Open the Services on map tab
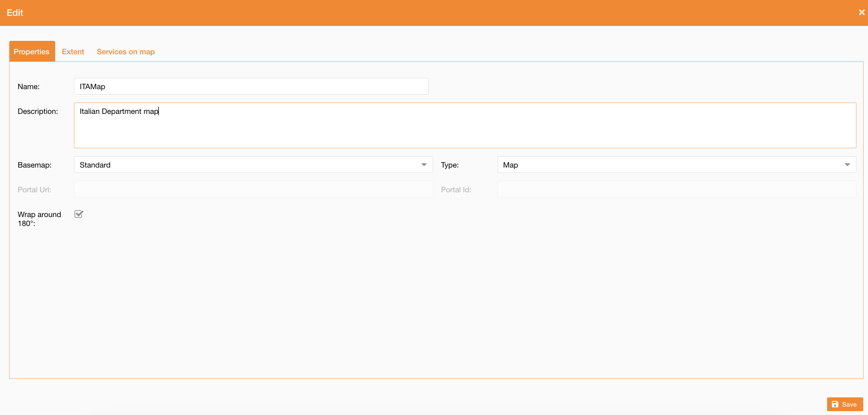This screenshot has height=415, width=868. [126, 52]
